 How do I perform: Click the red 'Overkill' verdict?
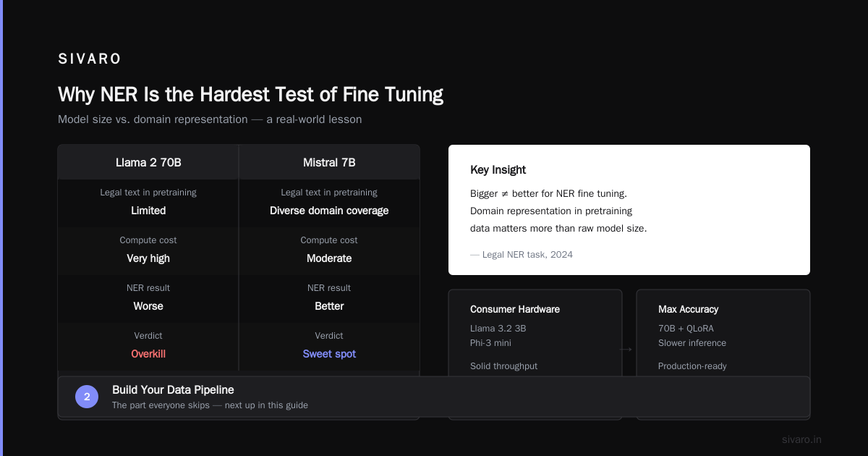[x=148, y=354]
